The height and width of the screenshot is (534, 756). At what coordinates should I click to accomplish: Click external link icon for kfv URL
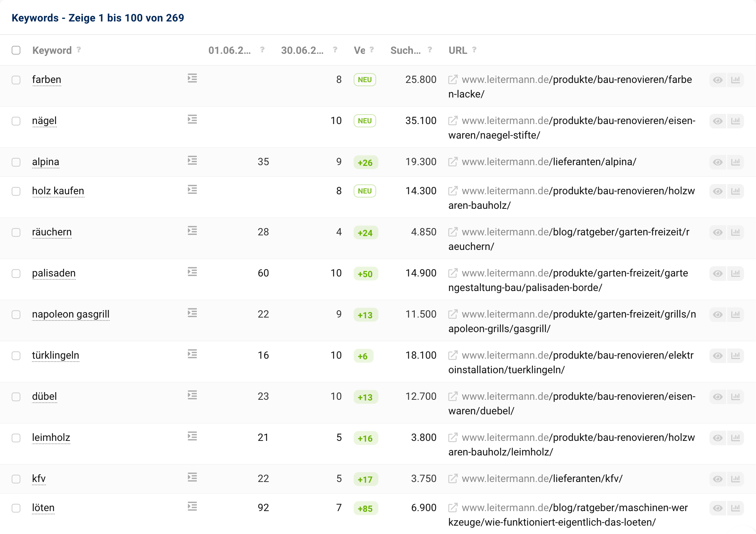[453, 479]
